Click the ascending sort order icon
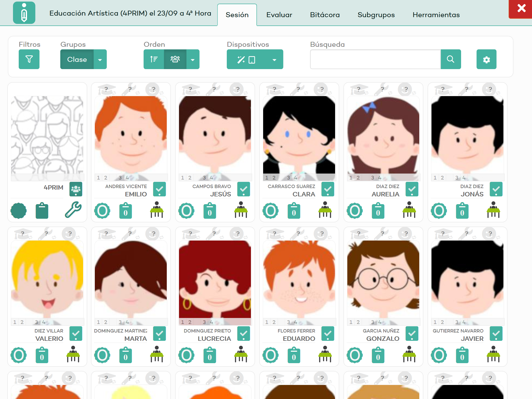This screenshot has height=399, width=532. click(x=154, y=59)
